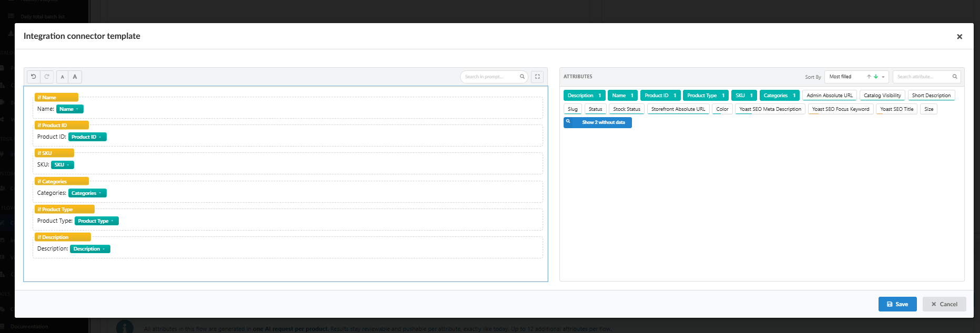Insert the Name attribute from attributes panel
Screen dimensions: 980x333
point(622,96)
